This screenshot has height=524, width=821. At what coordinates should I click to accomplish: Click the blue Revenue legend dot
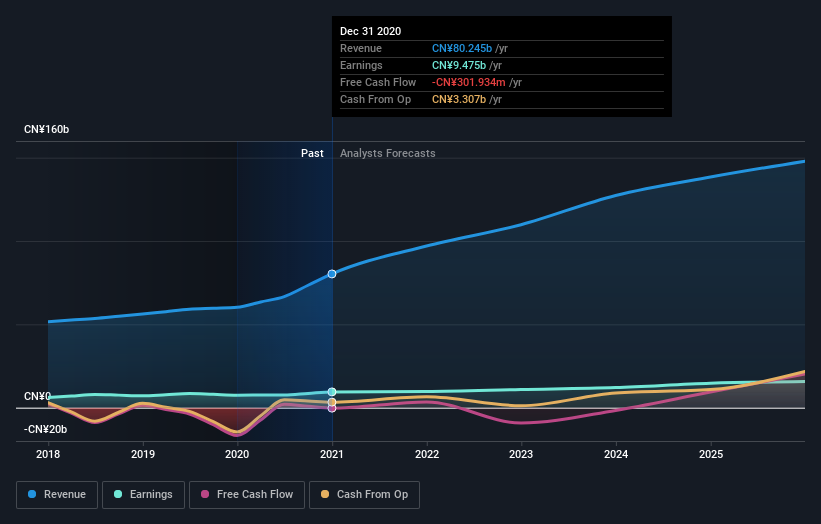32,494
